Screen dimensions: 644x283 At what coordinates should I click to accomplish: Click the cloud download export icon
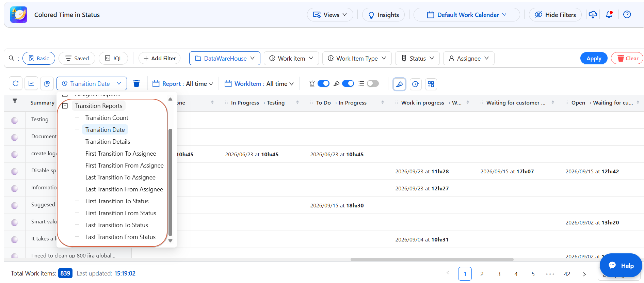(x=593, y=15)
